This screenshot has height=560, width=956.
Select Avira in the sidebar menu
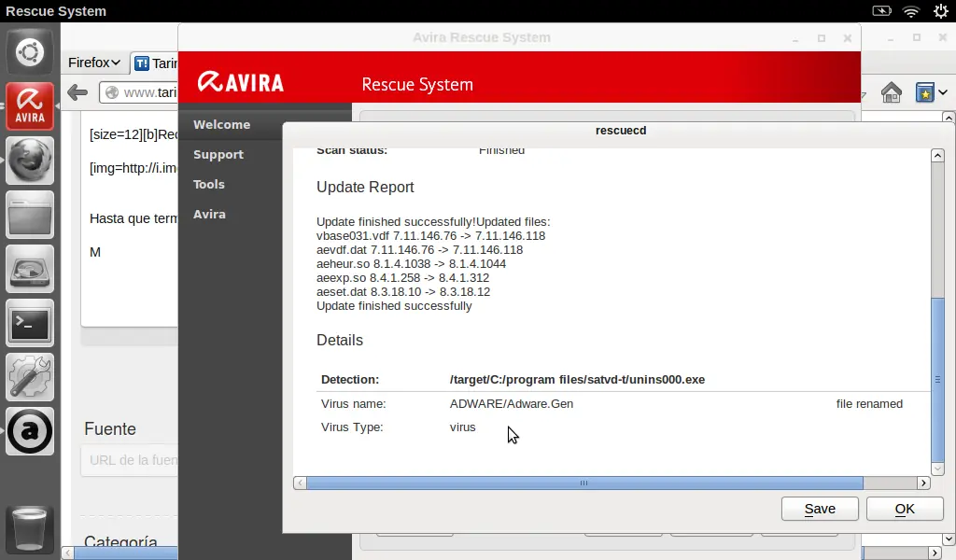tap(209, 214)
